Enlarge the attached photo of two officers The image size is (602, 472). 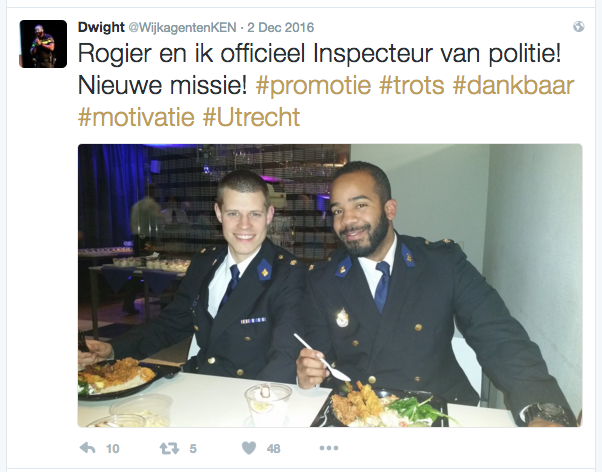[x=330, y=285]
